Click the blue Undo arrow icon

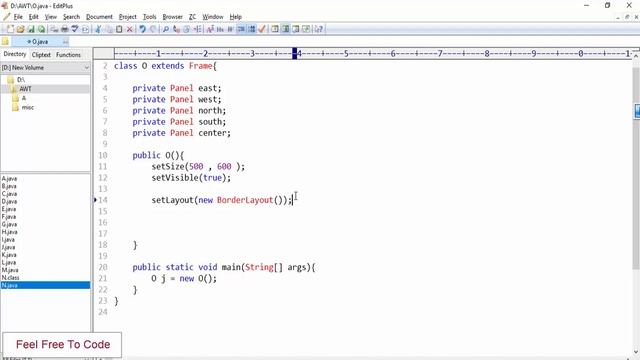[142, 29]
